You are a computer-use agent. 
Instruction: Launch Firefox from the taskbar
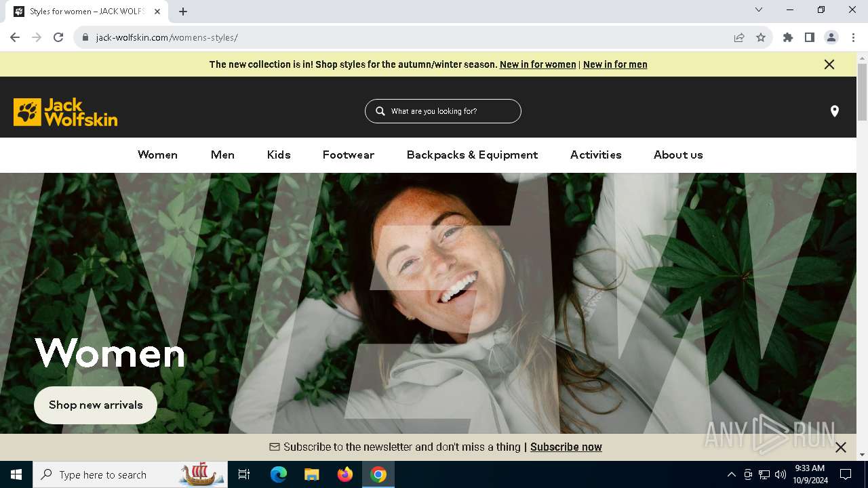pos(344,474)
